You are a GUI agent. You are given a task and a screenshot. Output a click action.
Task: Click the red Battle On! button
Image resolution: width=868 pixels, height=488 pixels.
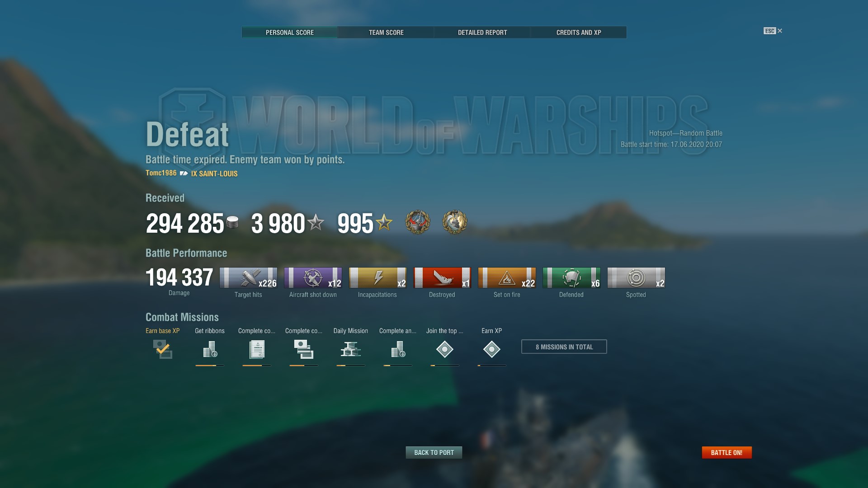point(726,452)
